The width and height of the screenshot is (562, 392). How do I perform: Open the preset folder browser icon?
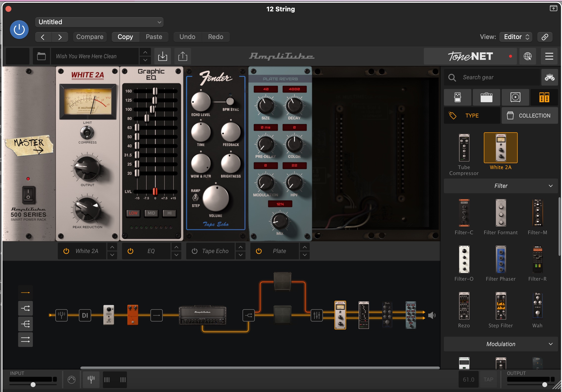[x=41, y=56]
